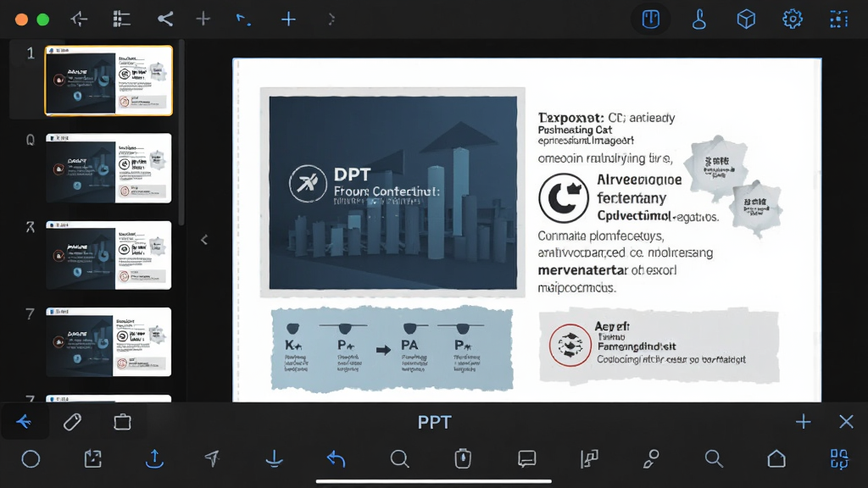Image resolution: width=868 pixels, height=488 pixels.
Task: Open the comment bubble icon in the bottom toolbar
Action: click(x=526, y=458)
